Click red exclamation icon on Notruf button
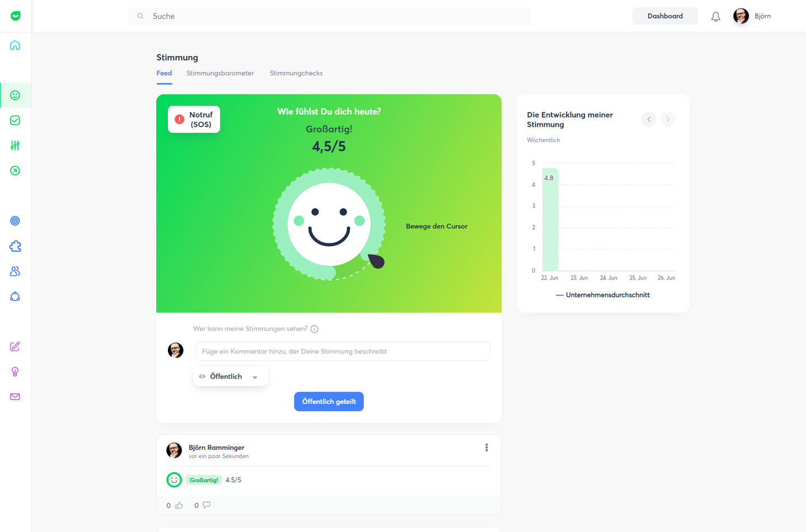This screenshot has height=532, width=806. pos(179,119)
